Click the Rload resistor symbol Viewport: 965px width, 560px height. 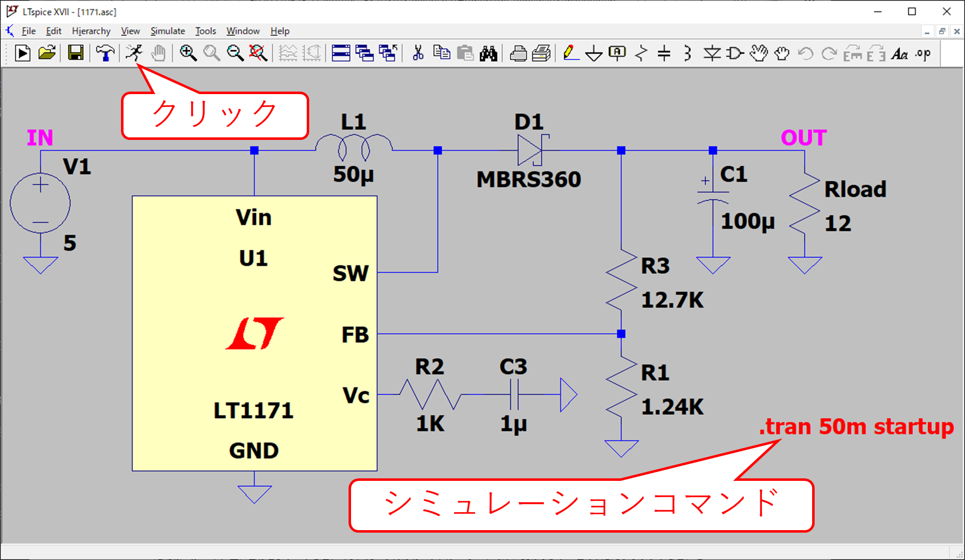tap(805, 203)
